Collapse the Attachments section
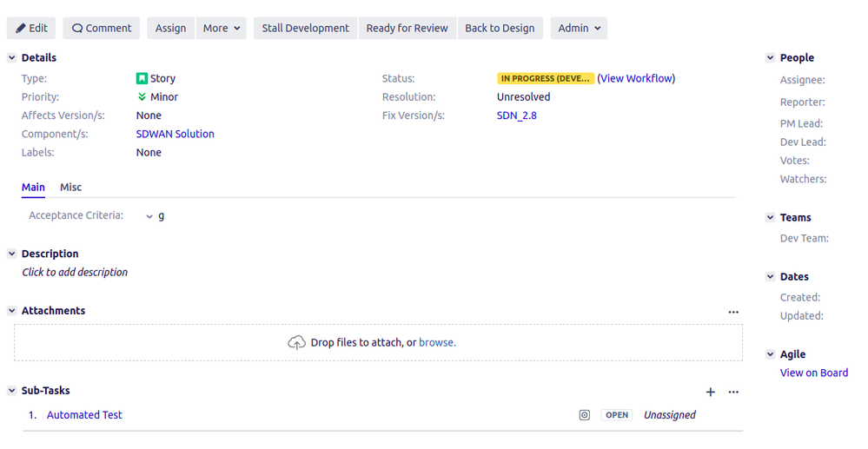 11,311
